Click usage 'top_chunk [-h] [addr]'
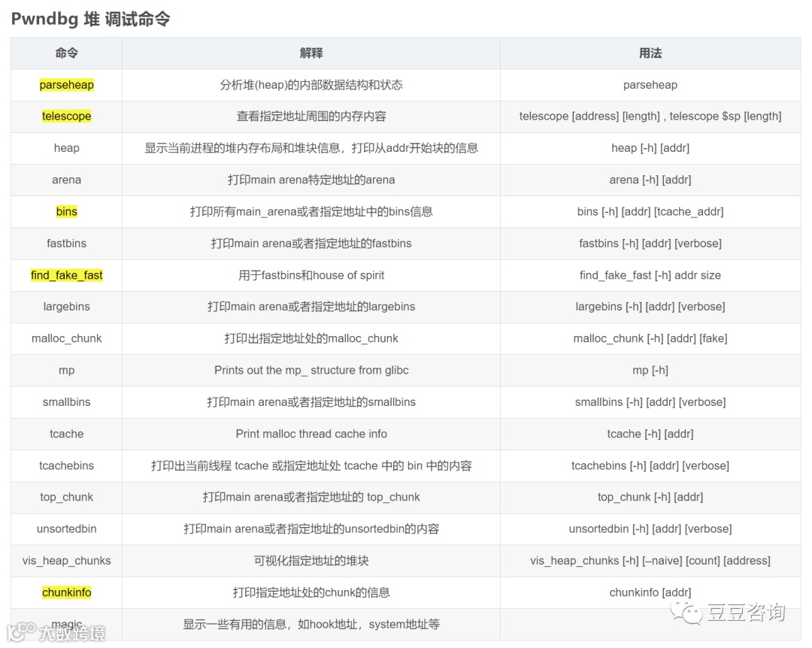This screenshot has width=812, height=648. tap(650, 497)
